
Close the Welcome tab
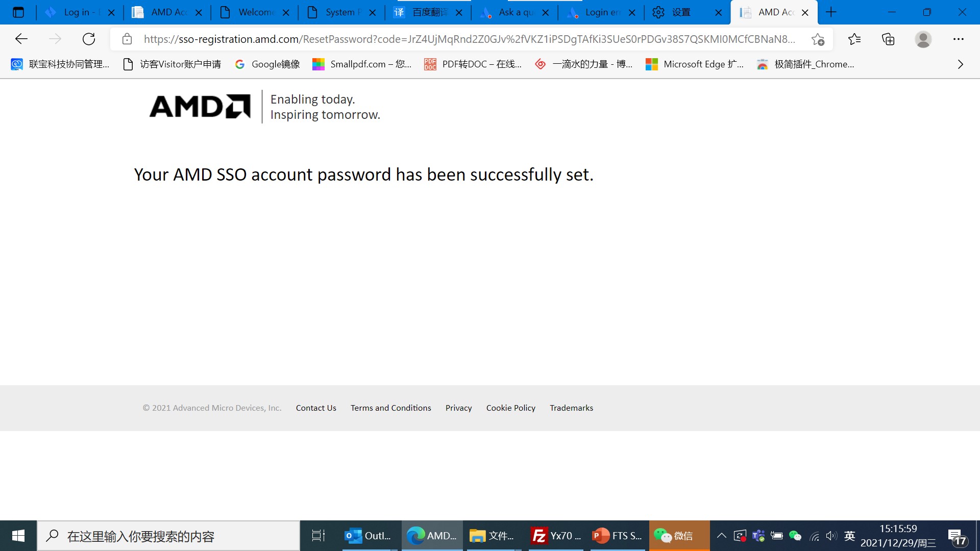coord(286,13)
